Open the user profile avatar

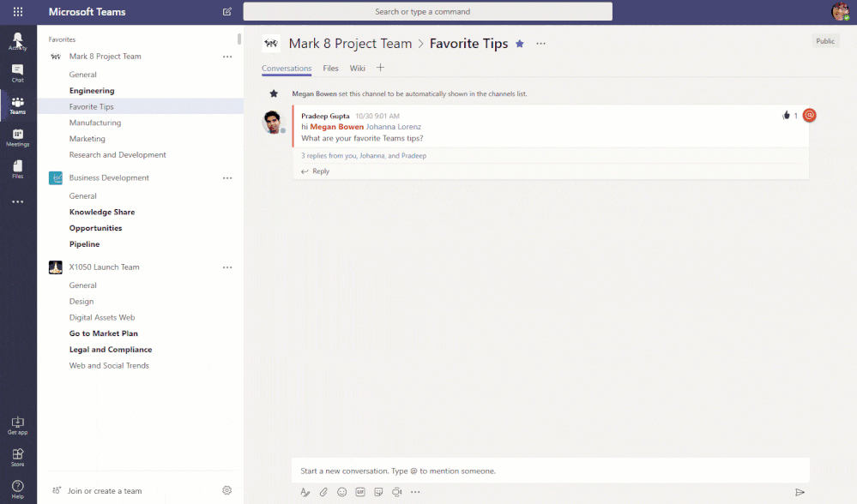[841, 11]
